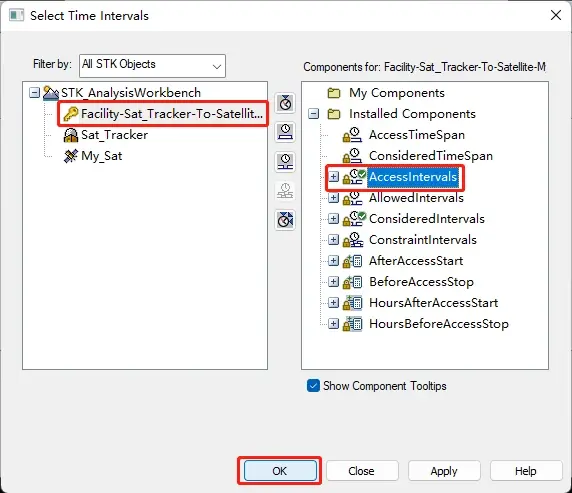Click the Help button
The width and height of the screenshot is (572, 493).
pyautogui.click(x=526, y=471)
